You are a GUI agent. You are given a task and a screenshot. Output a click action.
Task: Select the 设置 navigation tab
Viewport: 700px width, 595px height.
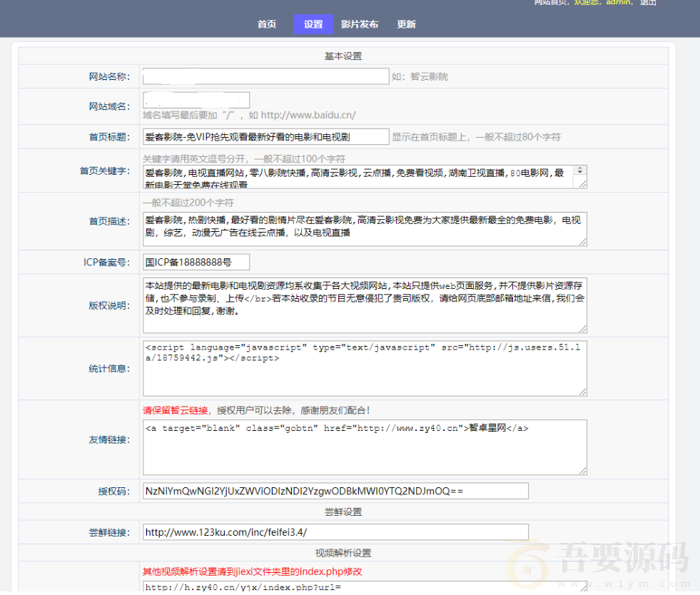coord(313,24)
